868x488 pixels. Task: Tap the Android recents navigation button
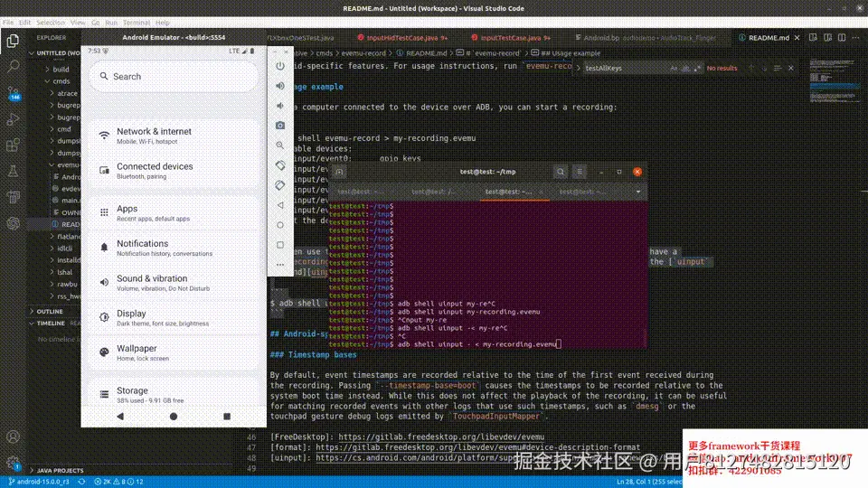point(226,416)
